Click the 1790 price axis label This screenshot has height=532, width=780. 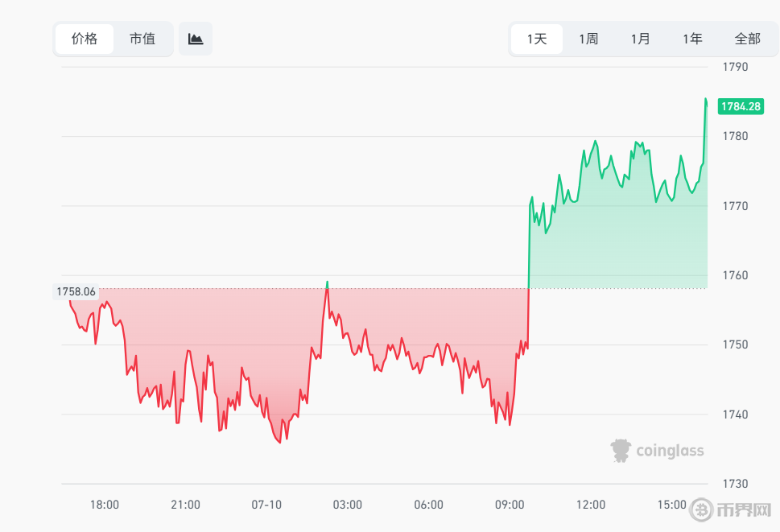(x=735, y=67)
